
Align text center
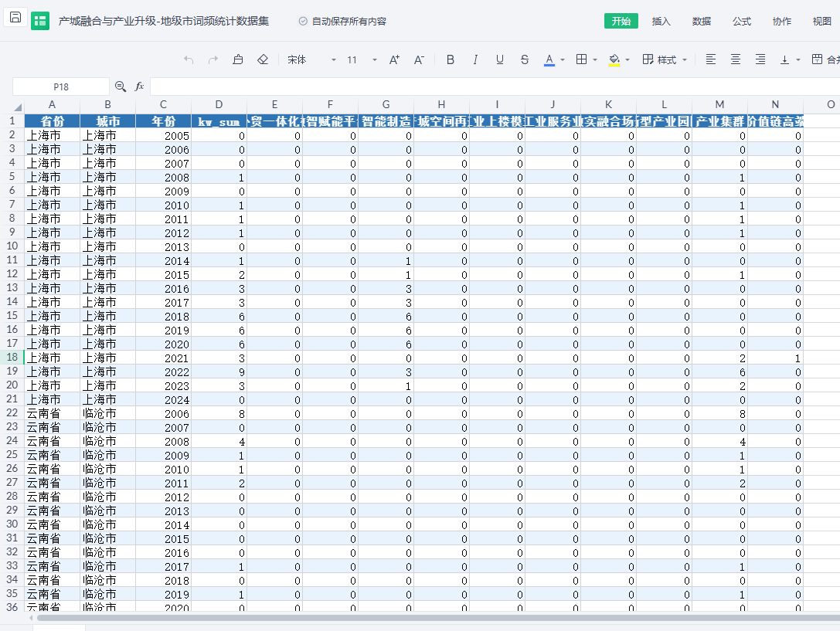(736, 59)
